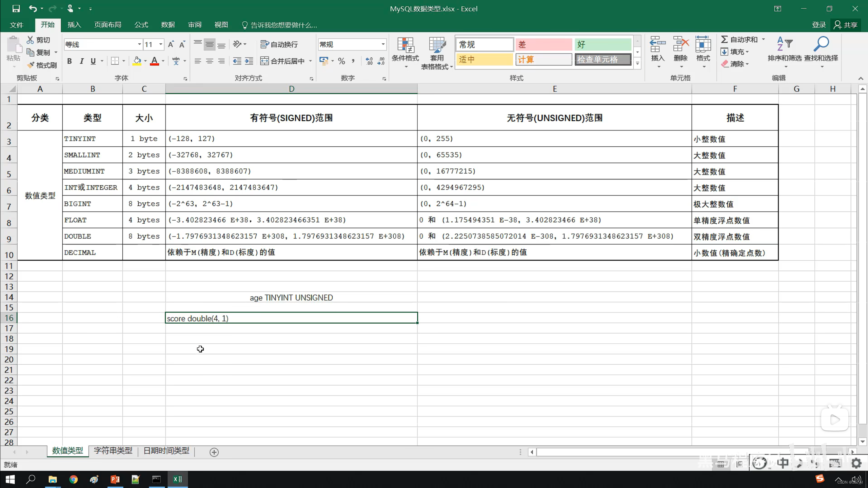The image size is (868, 488).
Task: Apply the Bad (差) cell style
Action: (x=544, y=44)
